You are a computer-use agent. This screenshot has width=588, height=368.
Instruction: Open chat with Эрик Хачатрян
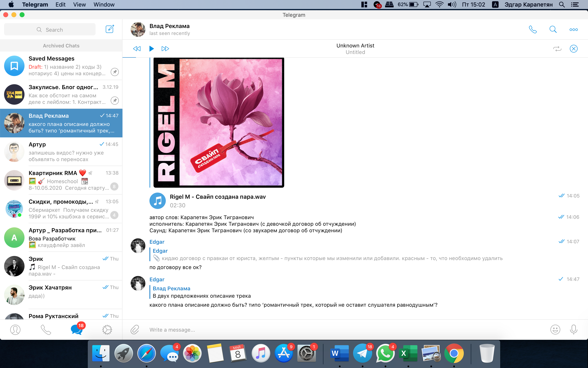[61, 295]
